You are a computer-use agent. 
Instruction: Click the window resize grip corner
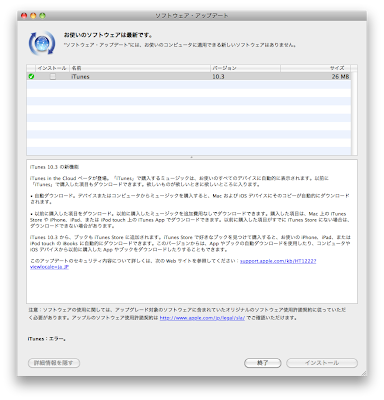364,373
